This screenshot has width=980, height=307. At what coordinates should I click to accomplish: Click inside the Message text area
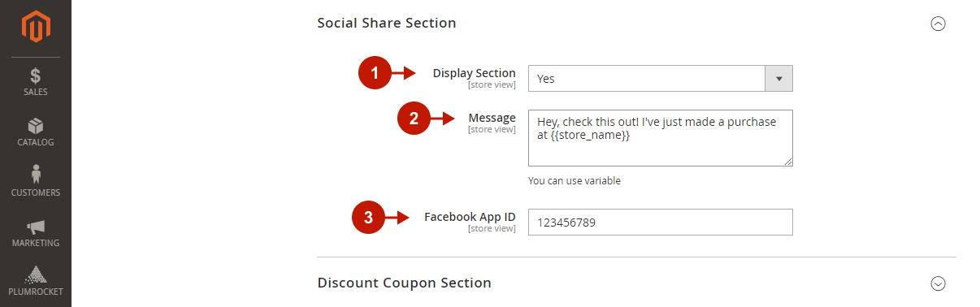click(660, 138)
